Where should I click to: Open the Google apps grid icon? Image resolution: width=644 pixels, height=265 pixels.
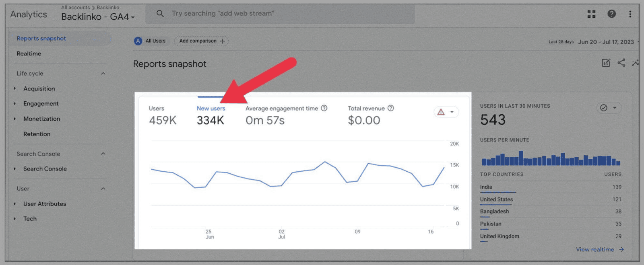pyautogui.click(x=591, y=14)
